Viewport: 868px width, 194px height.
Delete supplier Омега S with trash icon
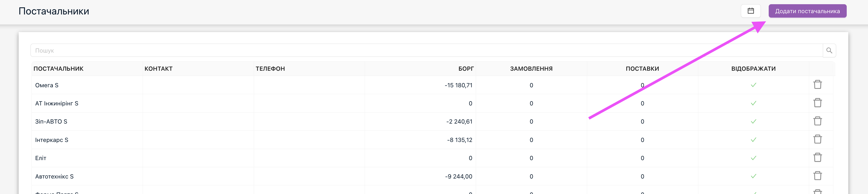(x=818, y=85)
